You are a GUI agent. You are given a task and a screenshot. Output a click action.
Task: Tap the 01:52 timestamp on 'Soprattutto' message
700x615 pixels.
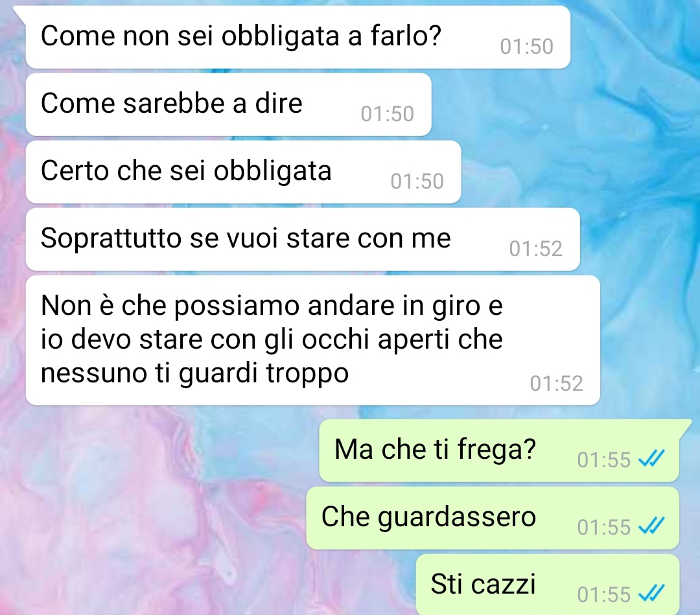coord(536,249)
